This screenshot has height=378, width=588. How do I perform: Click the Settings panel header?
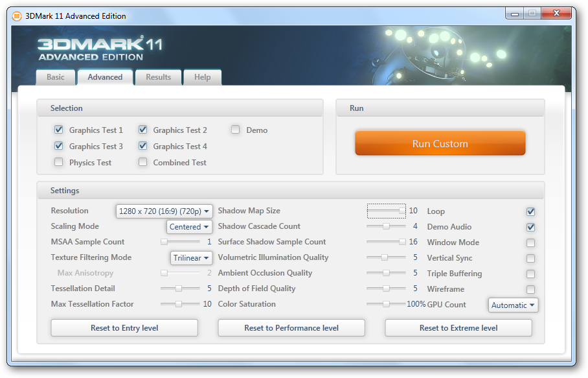pyautogui.click(x=291, y=191)
